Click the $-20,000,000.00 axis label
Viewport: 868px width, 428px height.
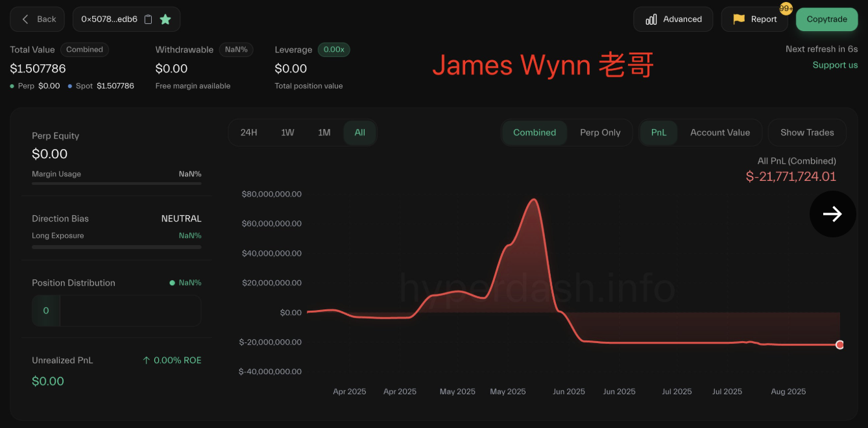coord(270,342)
